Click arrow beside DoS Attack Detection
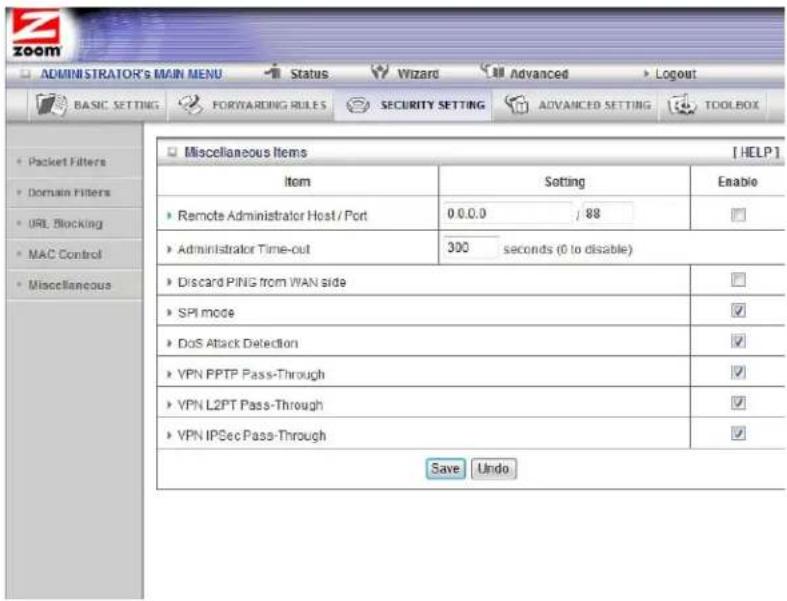Image resolution: width=787 pixels, height=601 pixels. click(x=169, y=343)
